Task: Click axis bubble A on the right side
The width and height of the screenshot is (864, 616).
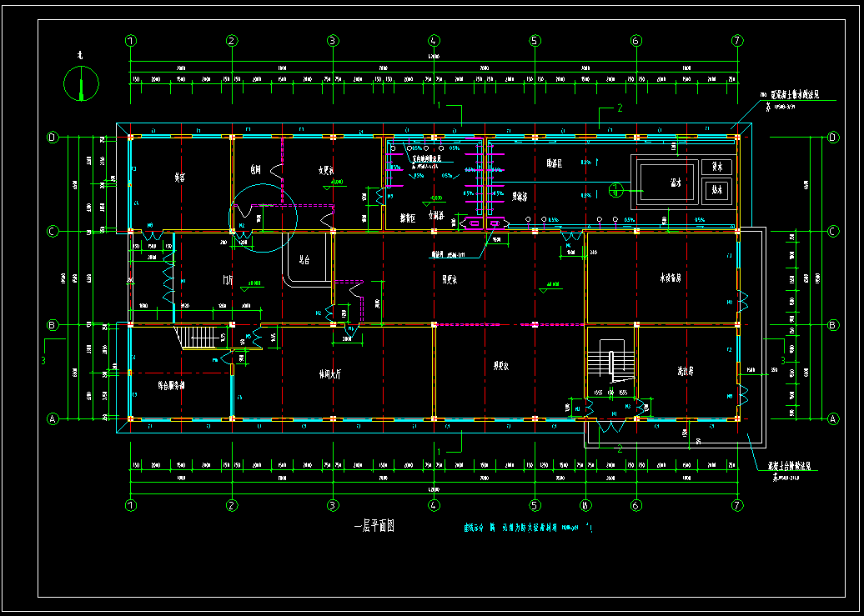Action: point(832,418)
